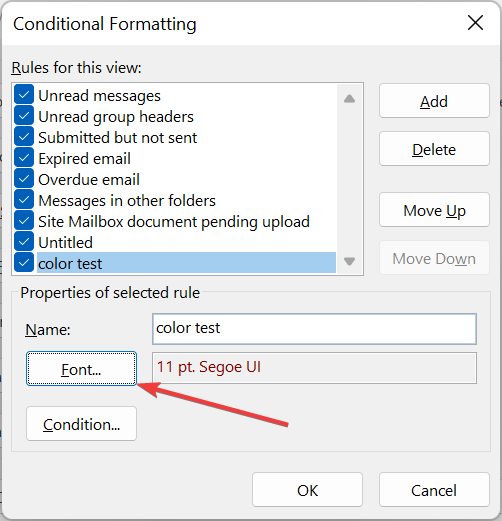Open the Condition filter dialog
Image resolution: width=502 pixels, height=521 pixels.
pyautogui.click(x=81, y=424)
